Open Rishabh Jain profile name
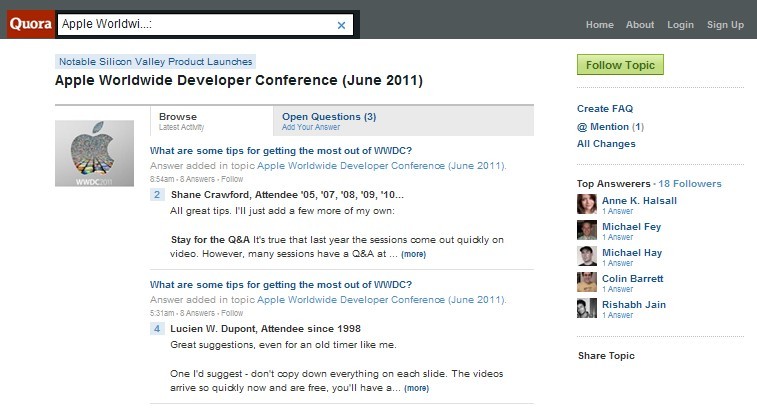 634,305
